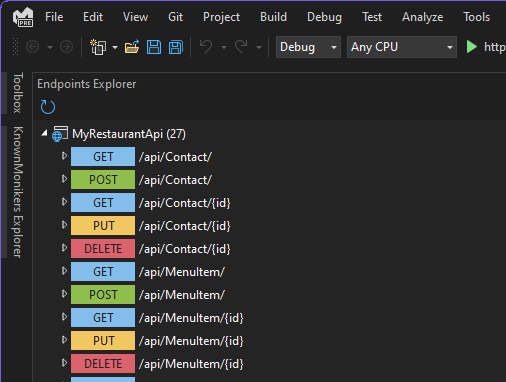
Task: Select the green POST badge for /api/MenuItem/
Action: coord(103,295)
